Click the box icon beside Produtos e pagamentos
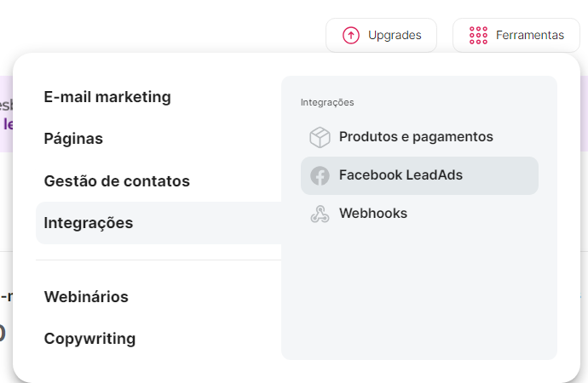Viewport: 588px width, 383px height. [x=320, y=137]
